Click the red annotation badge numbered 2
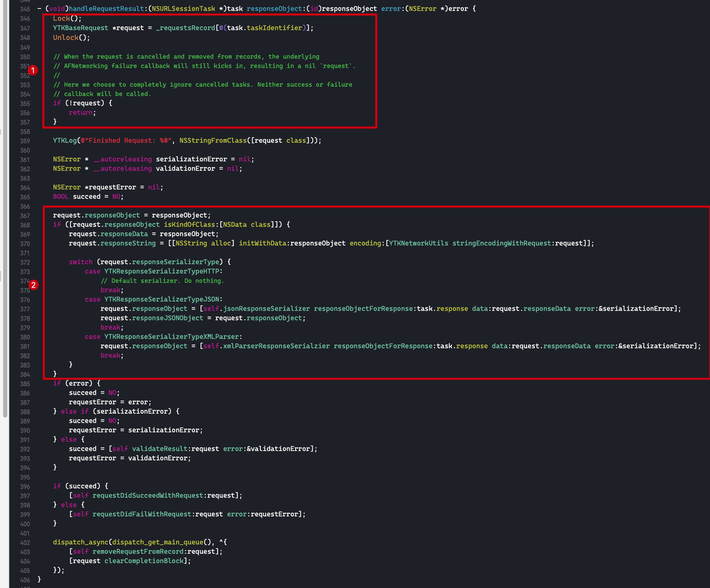The image size is (710, 588). click(x=33, y=285)
